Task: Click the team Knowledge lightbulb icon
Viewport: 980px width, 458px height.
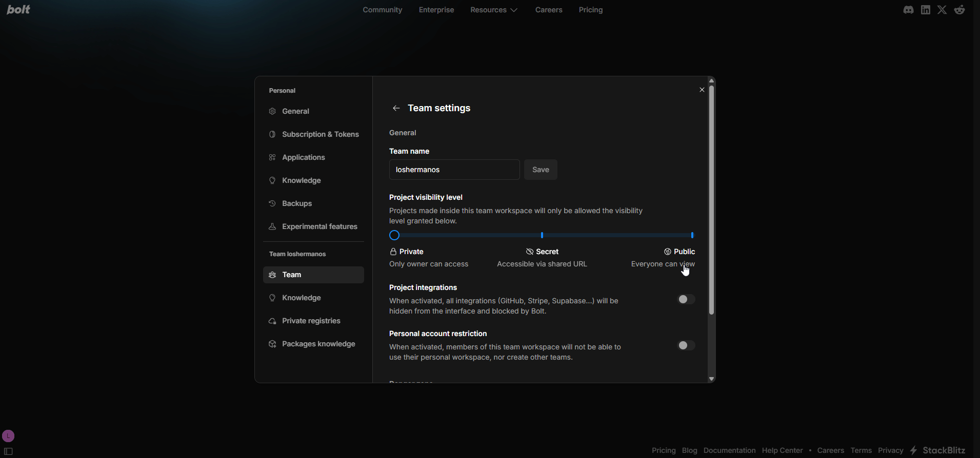Action: [272, 298]
